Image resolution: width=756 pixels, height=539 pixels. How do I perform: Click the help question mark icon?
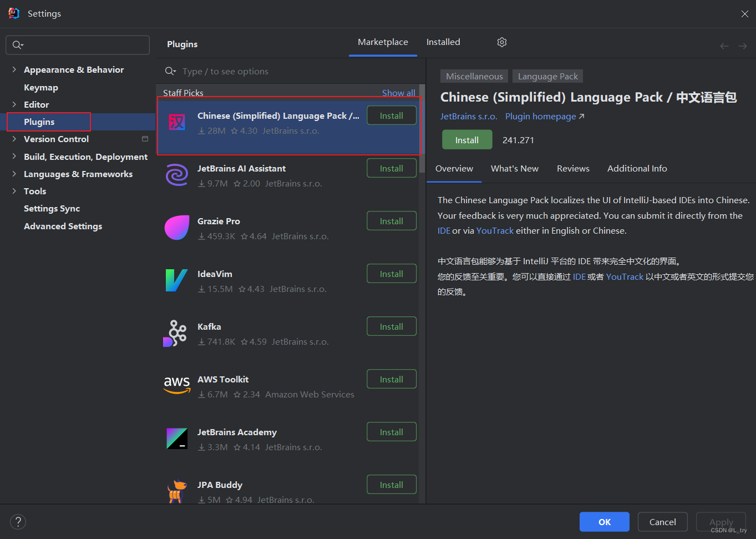[x=18, y=522]
